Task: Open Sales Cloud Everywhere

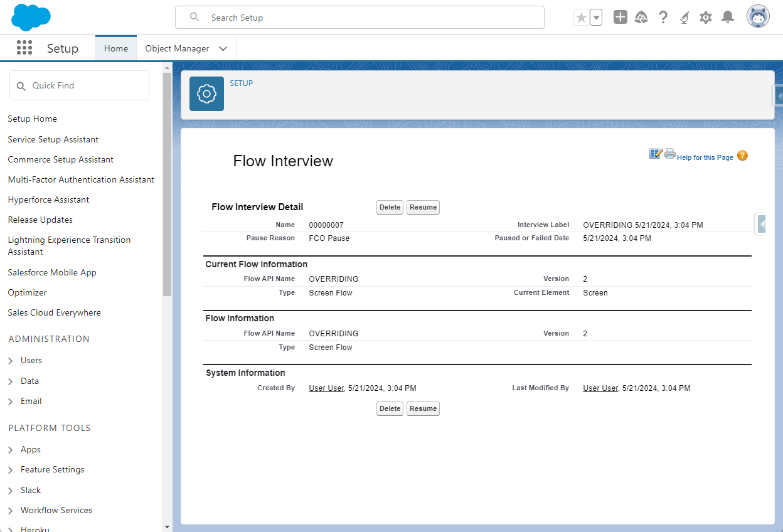Action: 55,312
